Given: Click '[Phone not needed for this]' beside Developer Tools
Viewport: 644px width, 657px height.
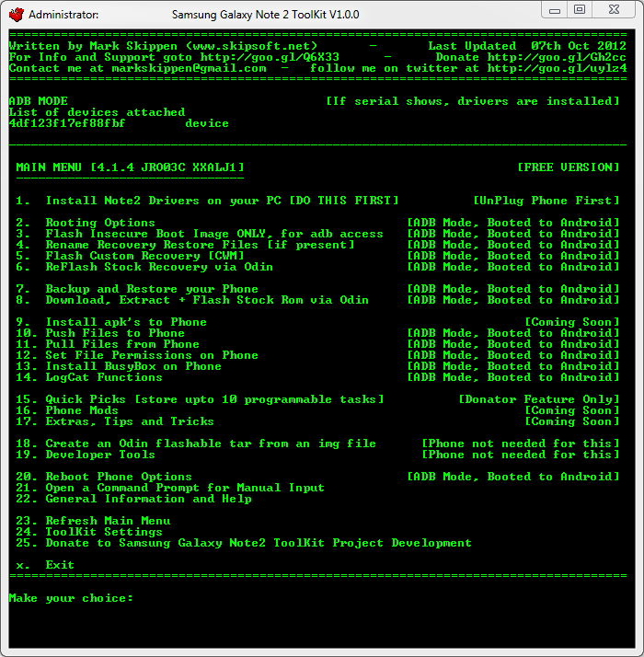Looking at the screenshot, I should pyautogui.click(x=521, y=455).
